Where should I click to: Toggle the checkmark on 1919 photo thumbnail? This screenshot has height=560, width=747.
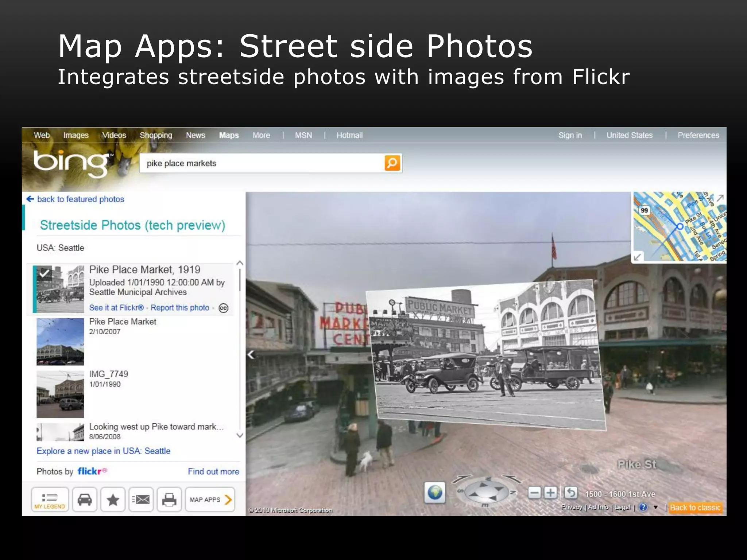pyautogui.click(x=44, y=273)
